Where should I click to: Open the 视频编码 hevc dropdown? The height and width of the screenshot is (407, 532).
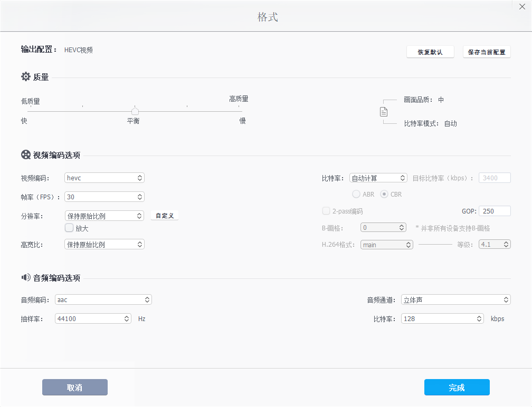[104, 178]
